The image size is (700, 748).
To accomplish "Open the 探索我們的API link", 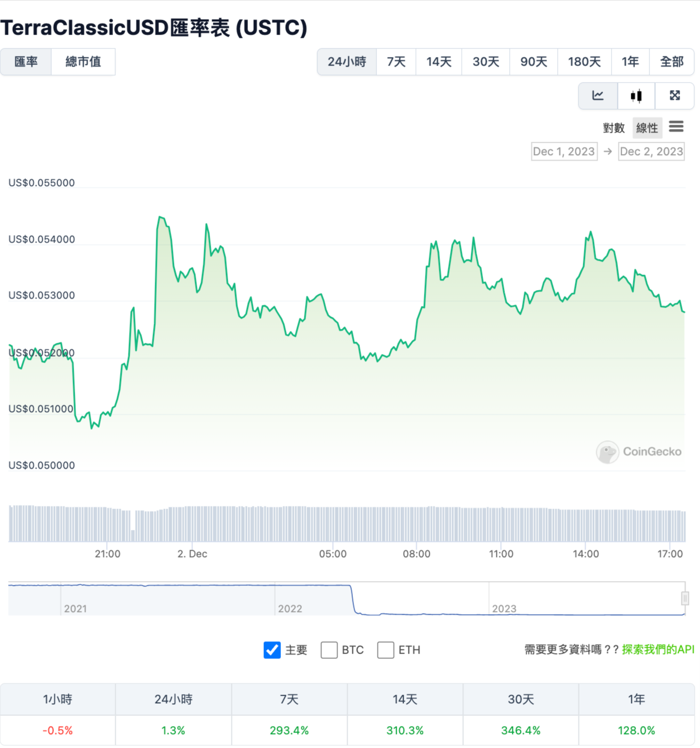I will coord(658,649).
